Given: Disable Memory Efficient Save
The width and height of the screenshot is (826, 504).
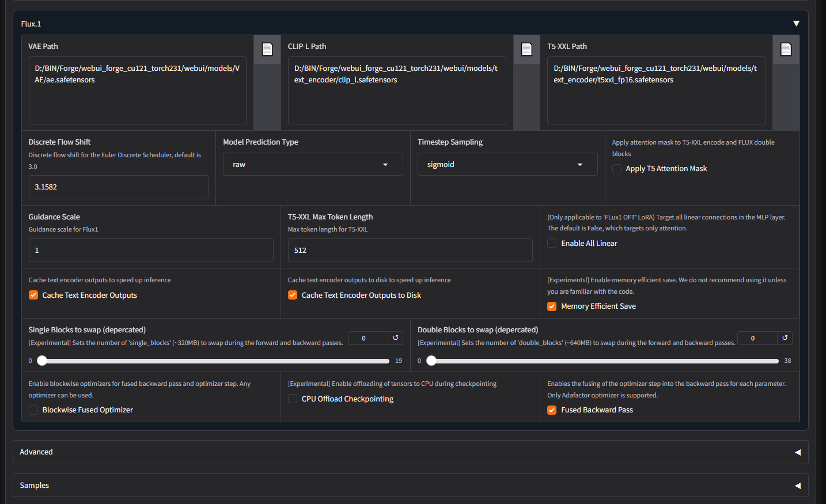Looking at the screenshot, I should (x=552, y=306).
